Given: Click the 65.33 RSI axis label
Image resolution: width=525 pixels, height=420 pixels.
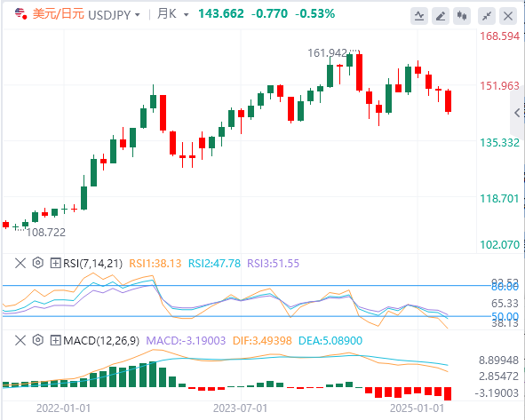Looking at the screenshot, I should point(505,303).
